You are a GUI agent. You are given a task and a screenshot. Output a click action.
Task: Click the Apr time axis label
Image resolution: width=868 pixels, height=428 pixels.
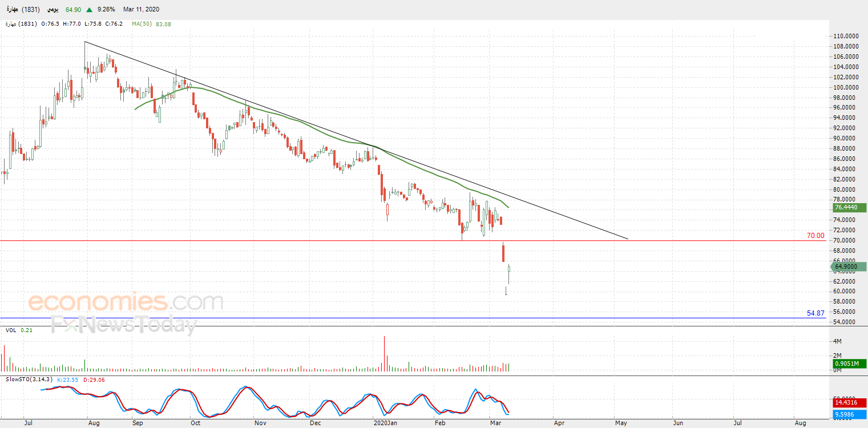point(559,423)
